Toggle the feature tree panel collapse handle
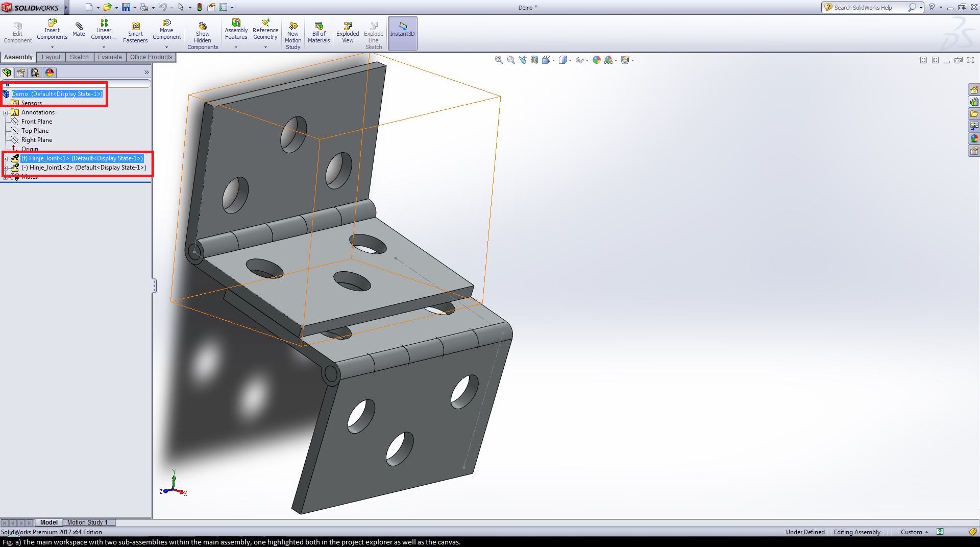 tap(154, 286)
